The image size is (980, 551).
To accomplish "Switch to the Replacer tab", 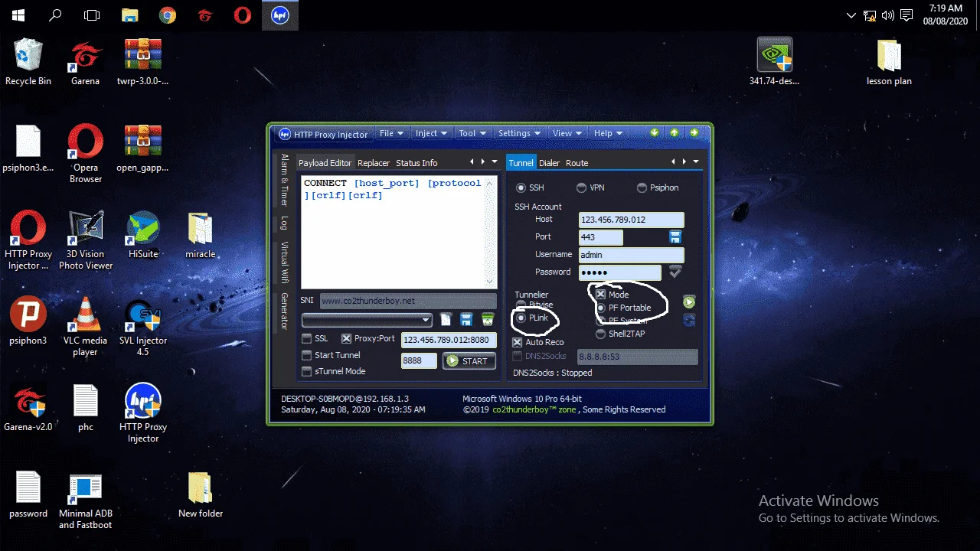I will pos(374,163).
